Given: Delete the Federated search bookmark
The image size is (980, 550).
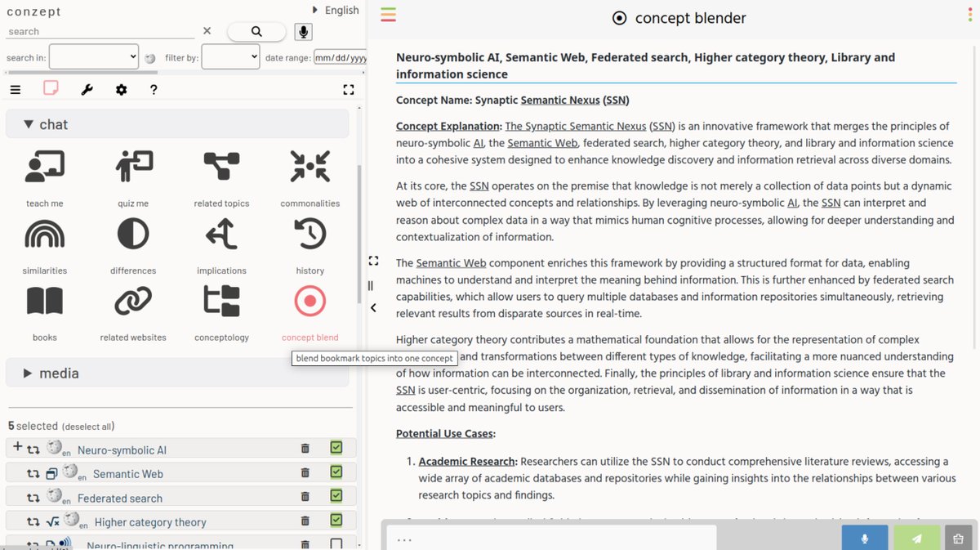Looking at the screenshot, I should [x=305, y=496].
